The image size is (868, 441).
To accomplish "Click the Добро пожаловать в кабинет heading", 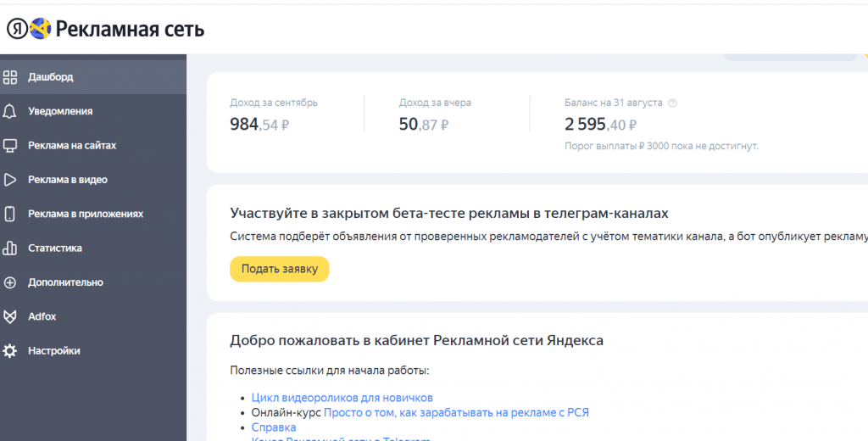I will coord(417,340).
